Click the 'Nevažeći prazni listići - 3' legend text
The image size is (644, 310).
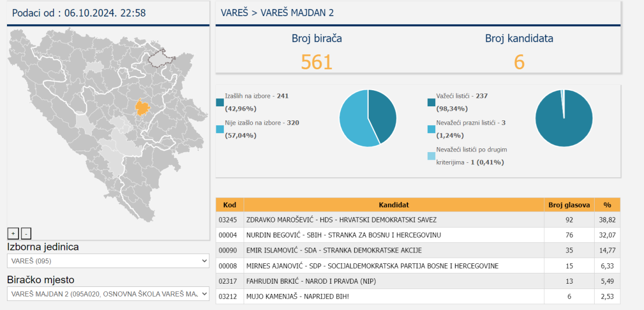point(471,122)
